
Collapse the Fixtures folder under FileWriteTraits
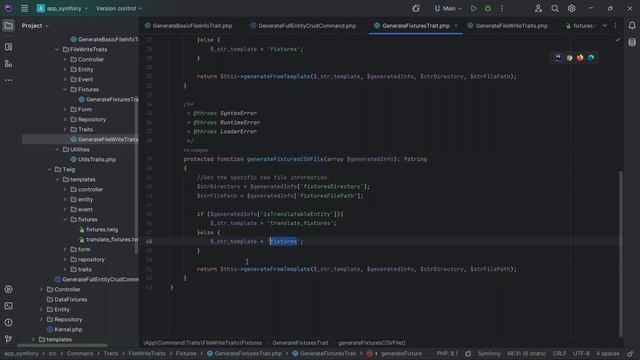pos(65,89)
